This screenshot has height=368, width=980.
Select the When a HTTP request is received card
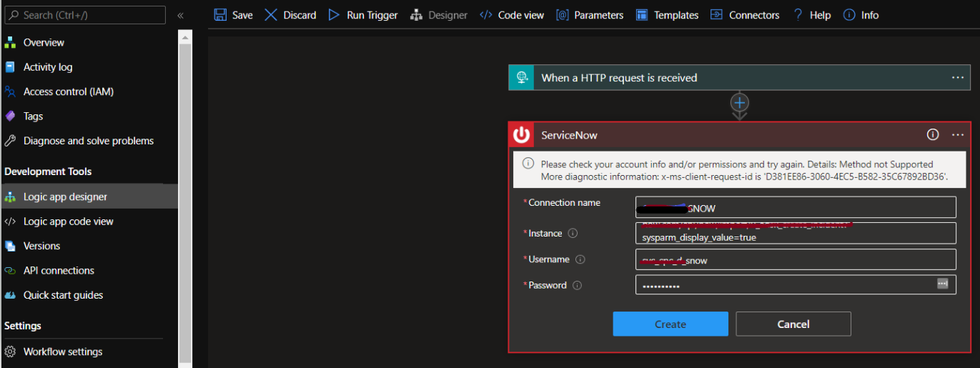click(x=740, y=77)
